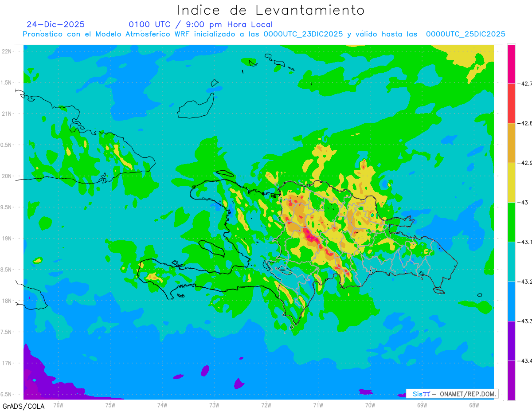Select the '-42.8' legend value
532x411 pixels.
coord(525,123)
